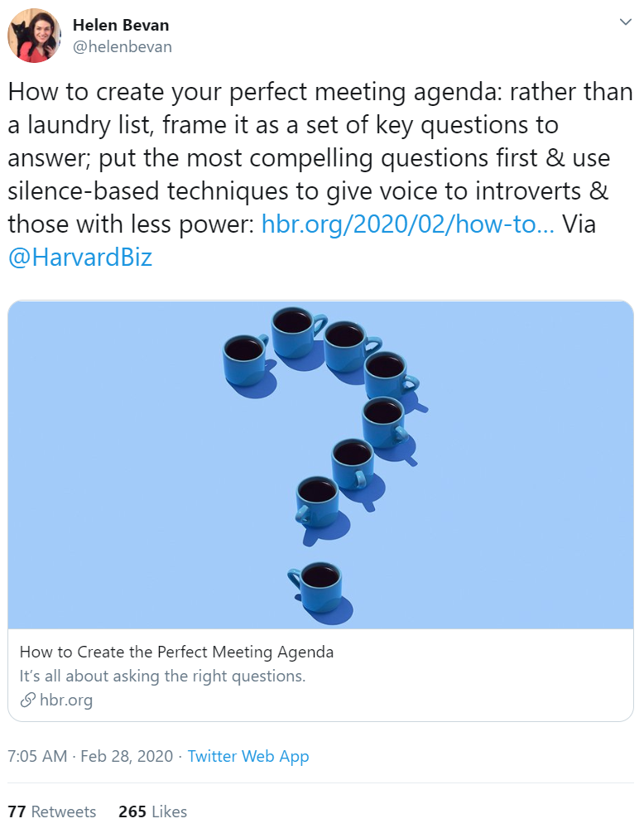View the 77 Retweets list

pyautogui.click(x=52, y=811)
